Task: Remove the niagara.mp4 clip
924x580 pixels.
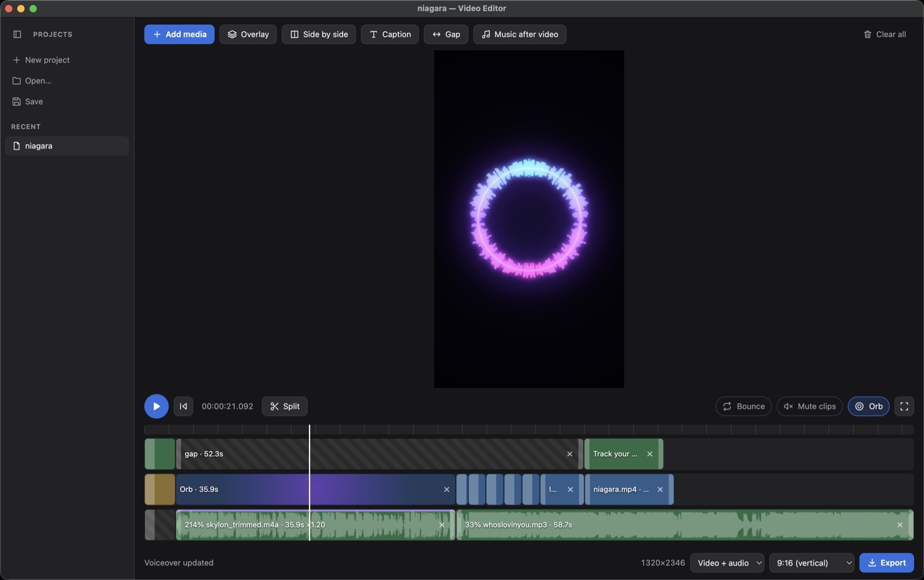Action: 660,489
